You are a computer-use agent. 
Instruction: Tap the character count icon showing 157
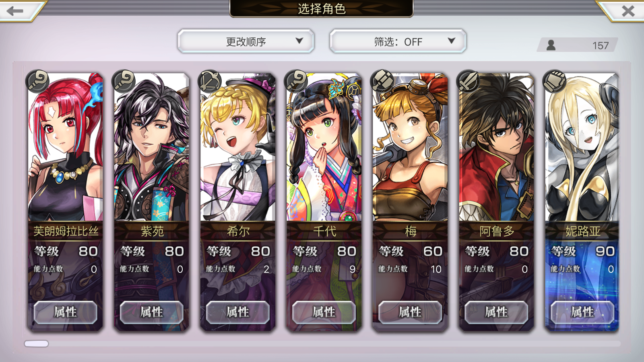[x=551, y=45]
